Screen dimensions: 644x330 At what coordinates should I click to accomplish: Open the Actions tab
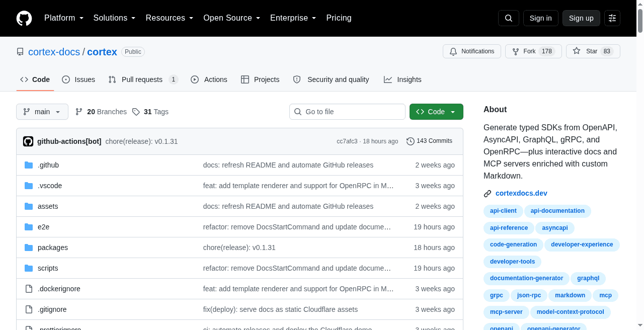pos(209,79)
